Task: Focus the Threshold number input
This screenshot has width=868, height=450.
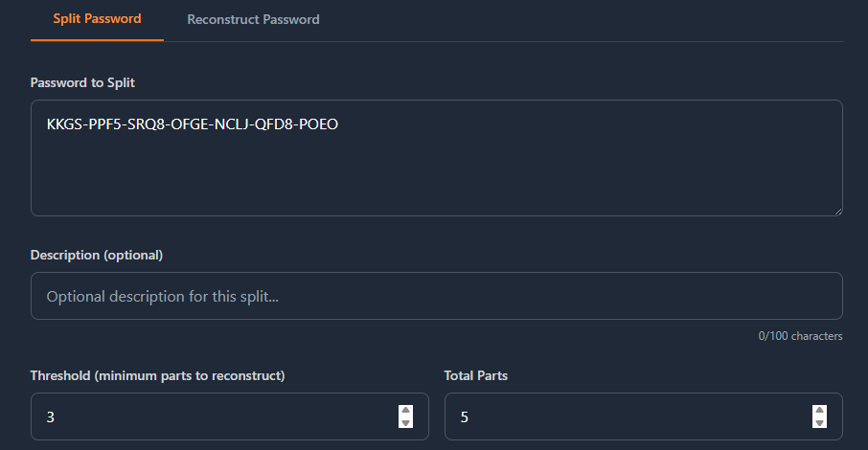Action: [x=211, y=416]
